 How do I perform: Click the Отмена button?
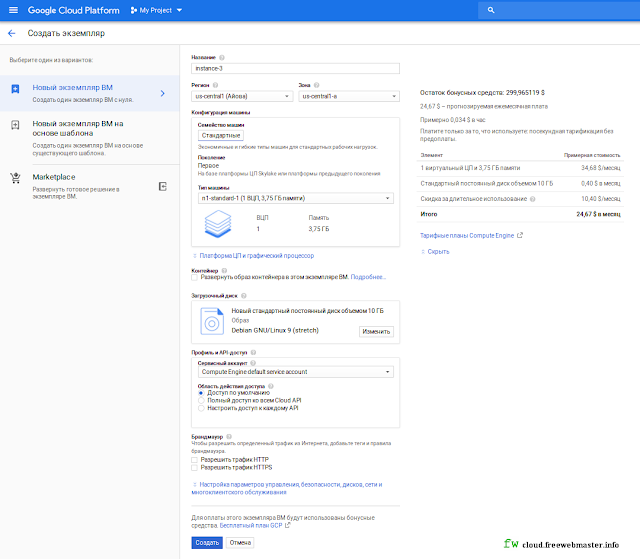(240, 543)
